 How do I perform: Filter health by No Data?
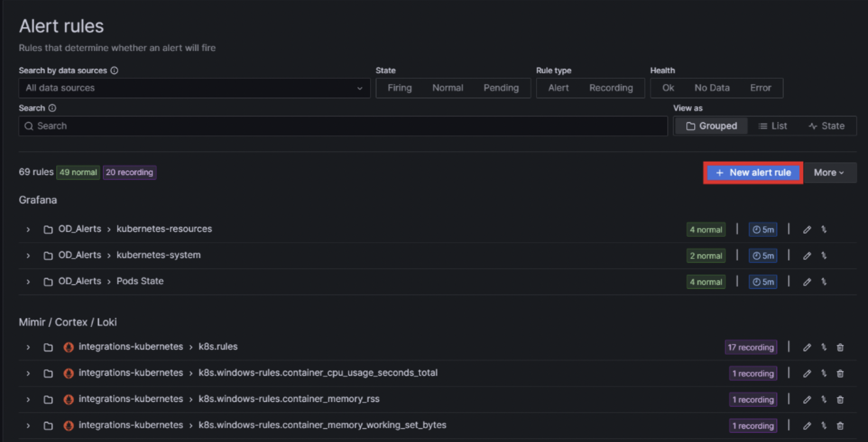(712, 88)
